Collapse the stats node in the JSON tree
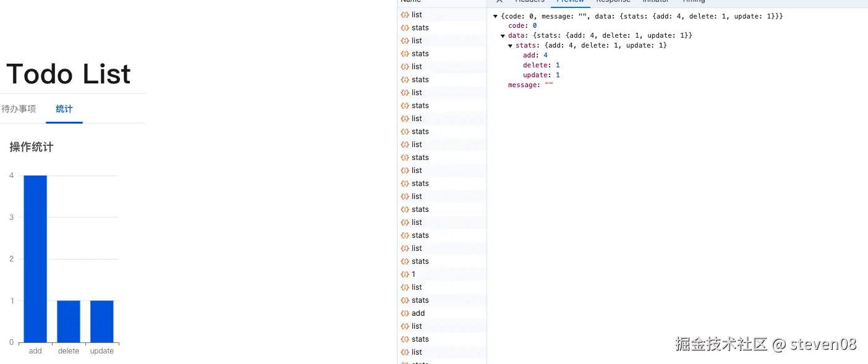Image resolution: width=868 pixels, height=364 pixels. [x=510, y=45]
